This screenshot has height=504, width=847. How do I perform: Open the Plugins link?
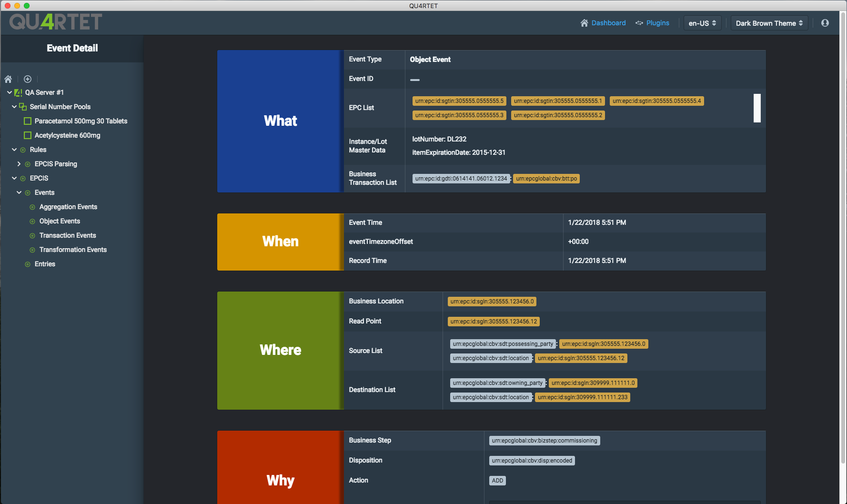tap(657, 23)
